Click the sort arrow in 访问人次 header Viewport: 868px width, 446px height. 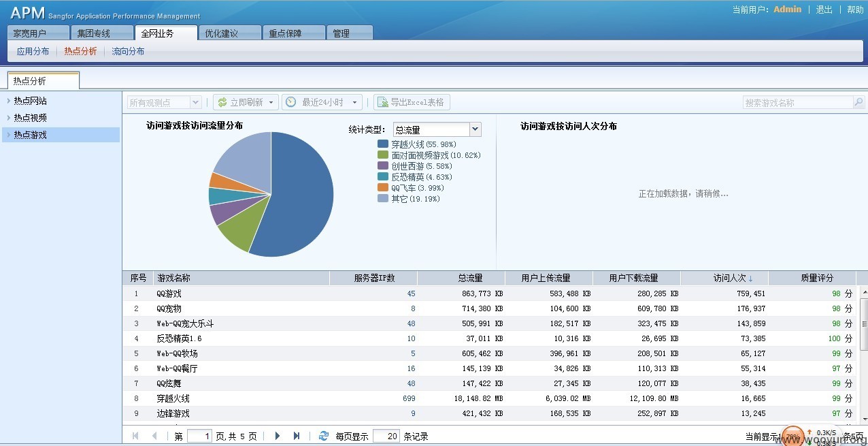tap(750, 278)
